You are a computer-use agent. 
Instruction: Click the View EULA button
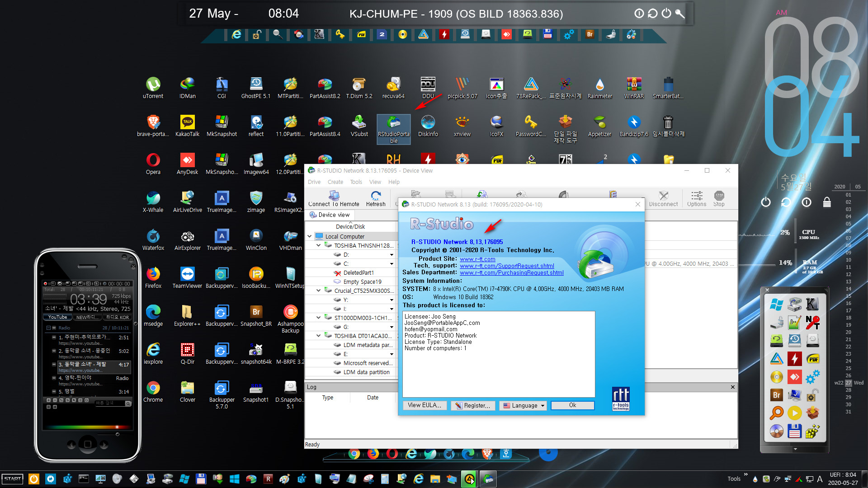pos(425,405)
